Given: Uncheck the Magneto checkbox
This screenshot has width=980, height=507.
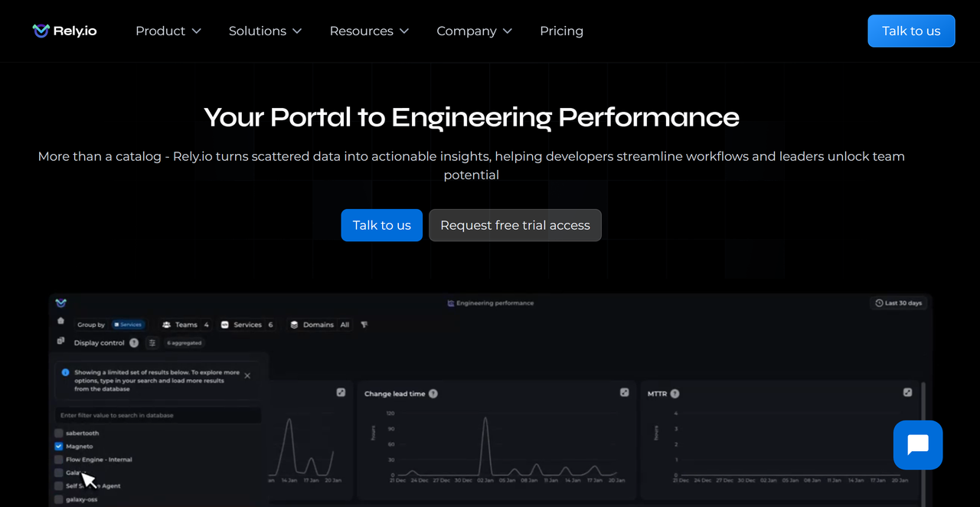Looking at the screenshot, I should (x=59, y=446).
